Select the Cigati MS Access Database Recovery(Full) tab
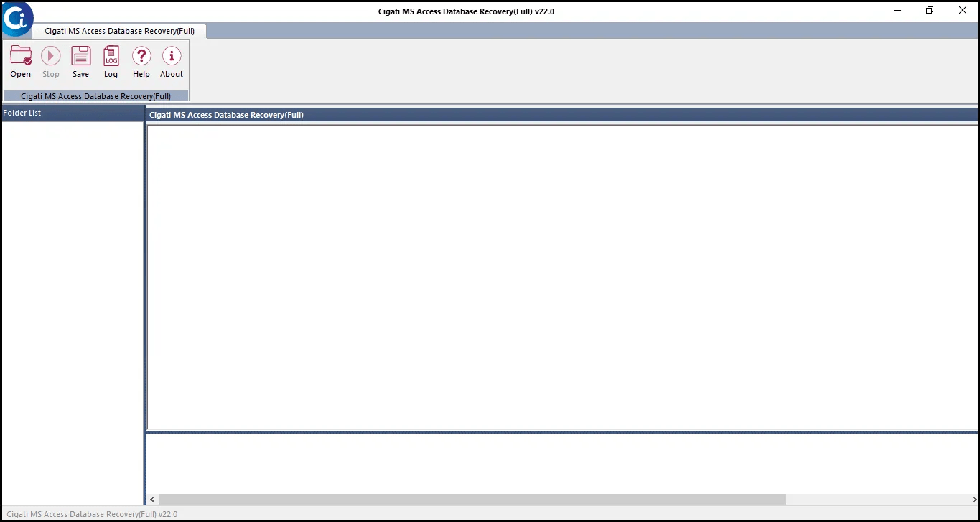Image resolution: width=980 pixels, height=522 pixels. pyautogui.click(x=119, y=32)
